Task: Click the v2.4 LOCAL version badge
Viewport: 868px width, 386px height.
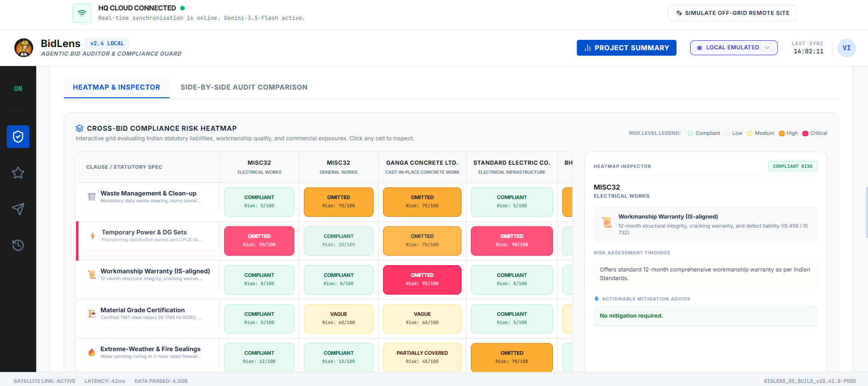Action: pyautogui.click(x=107, y=43)
